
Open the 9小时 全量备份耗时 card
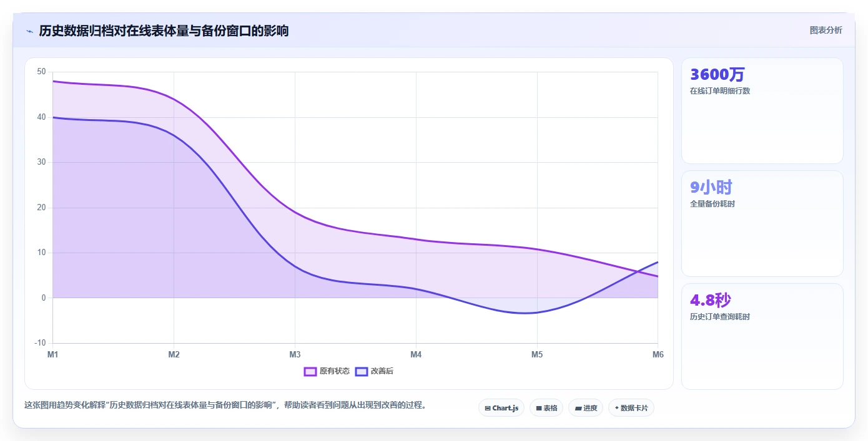click(x=762, y=223)
